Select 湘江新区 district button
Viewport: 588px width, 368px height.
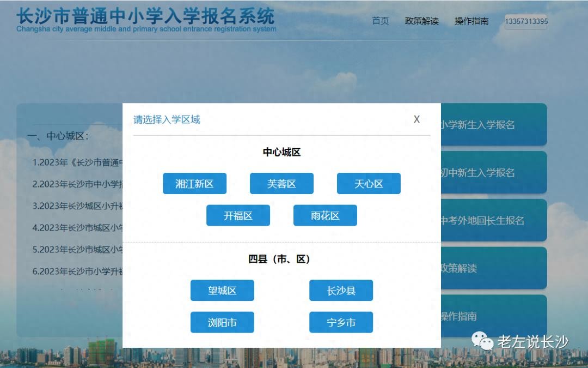tap(194, 184)
